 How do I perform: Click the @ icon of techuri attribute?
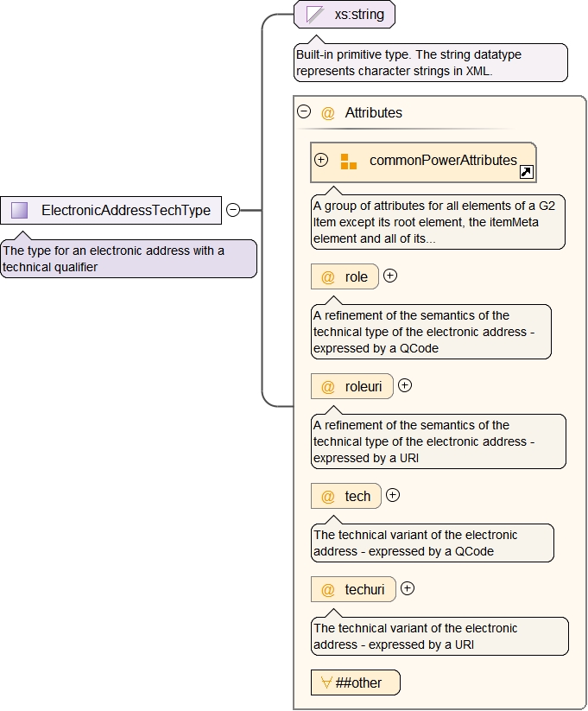coord(328,590)
